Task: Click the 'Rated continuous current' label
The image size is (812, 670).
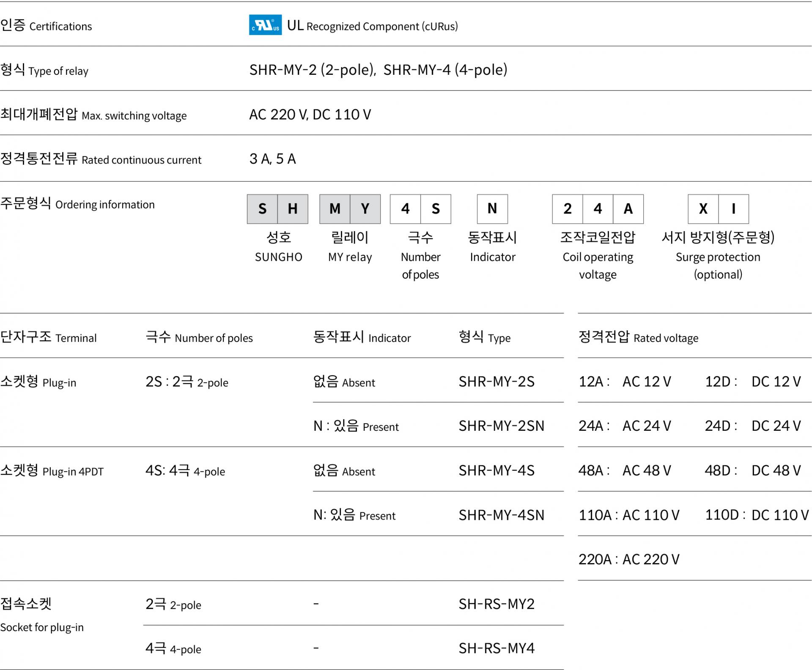Action: tap(101, 159)
